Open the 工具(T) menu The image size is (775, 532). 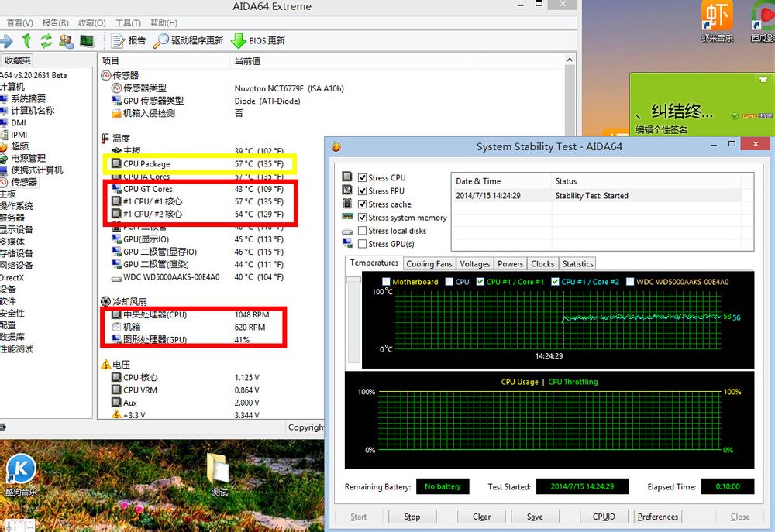pos(128,22)
